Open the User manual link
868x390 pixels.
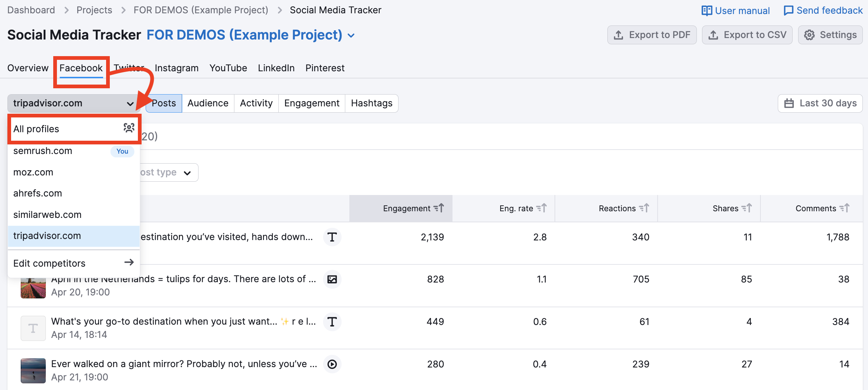point(736,10)
